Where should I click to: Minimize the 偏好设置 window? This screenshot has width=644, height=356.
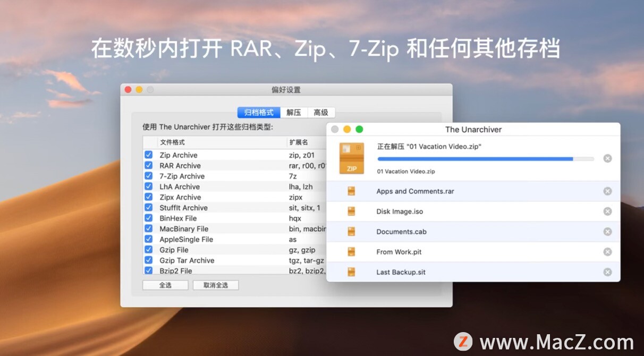tap(139, 90)
